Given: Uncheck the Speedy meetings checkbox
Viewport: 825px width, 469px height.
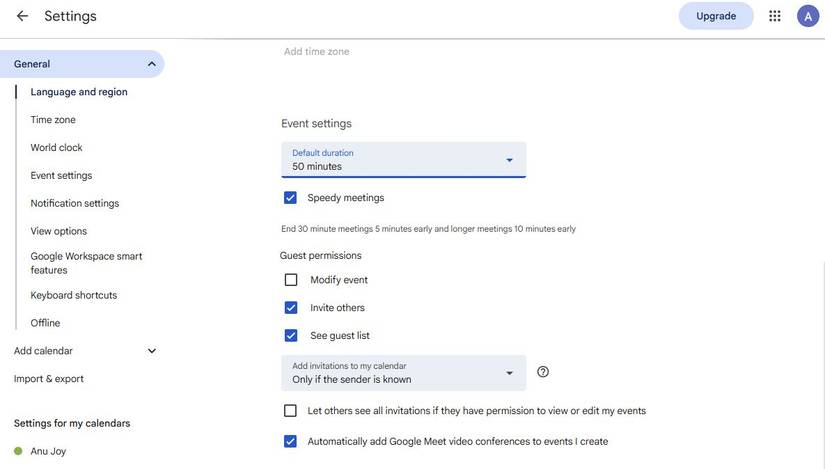Looking at the screenshot, I should point(290,198).
